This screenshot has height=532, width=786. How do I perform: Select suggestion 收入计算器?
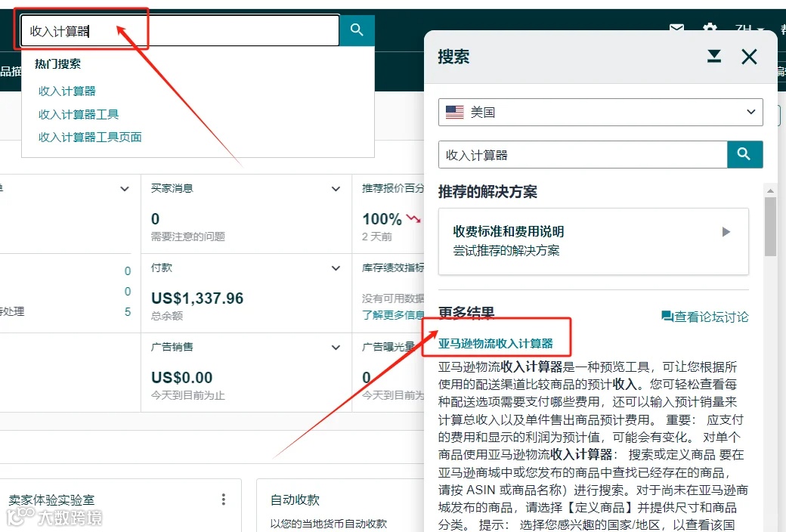click(67, 91)
